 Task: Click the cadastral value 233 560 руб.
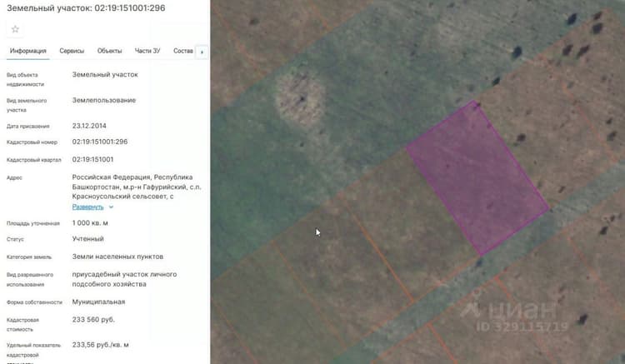(93, 320)
